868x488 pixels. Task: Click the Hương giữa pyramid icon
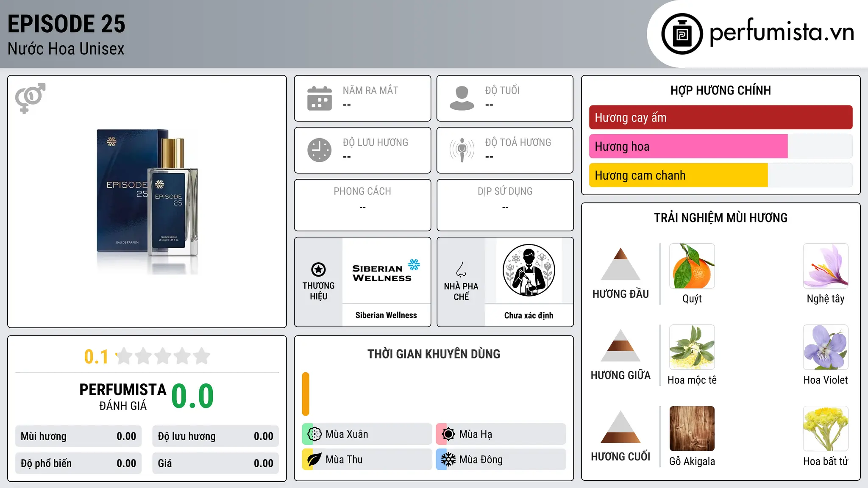point(620,345)
